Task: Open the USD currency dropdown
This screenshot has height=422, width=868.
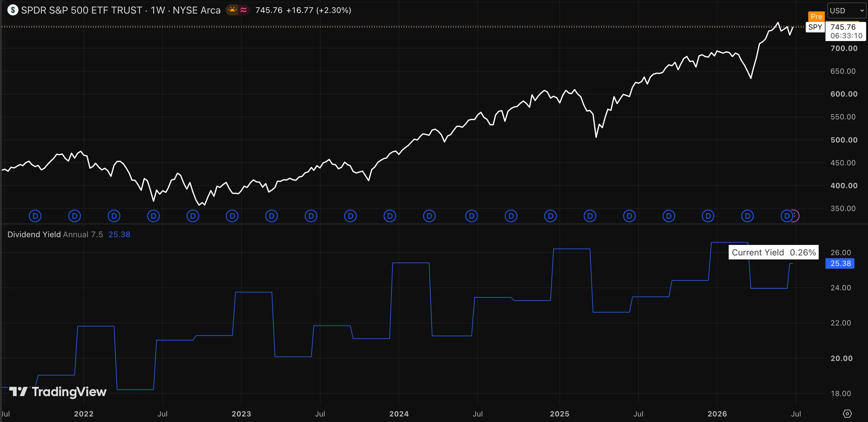Action: (847, 10)
